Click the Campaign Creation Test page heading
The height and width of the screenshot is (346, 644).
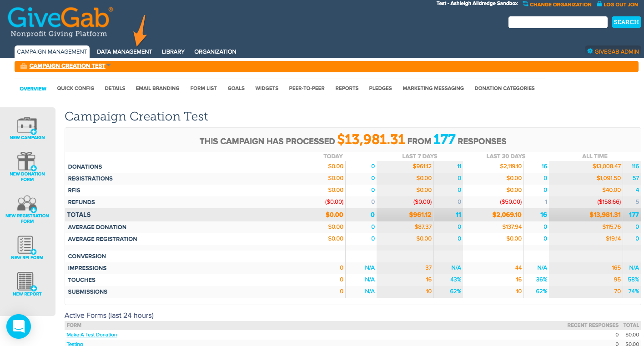coord(136,116)
